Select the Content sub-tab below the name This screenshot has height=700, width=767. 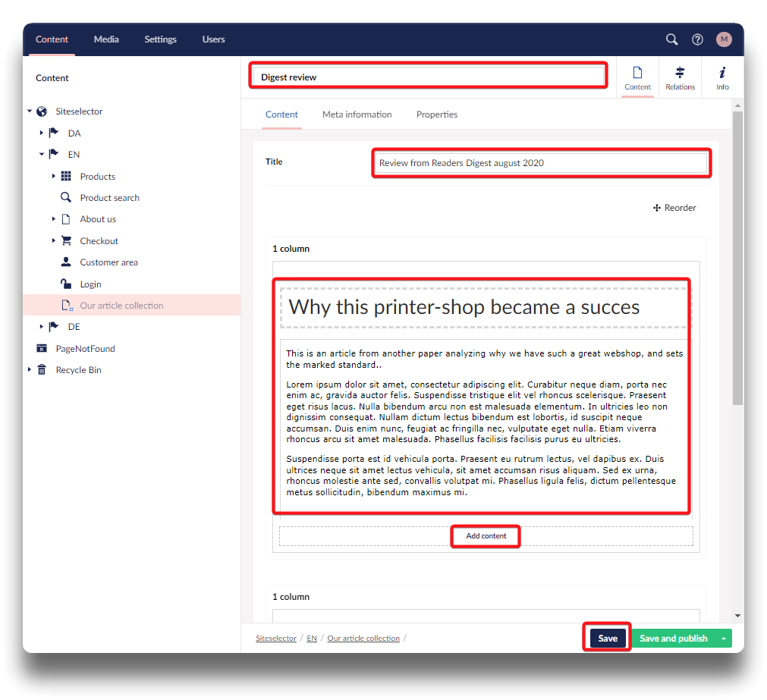pos(281,115)
